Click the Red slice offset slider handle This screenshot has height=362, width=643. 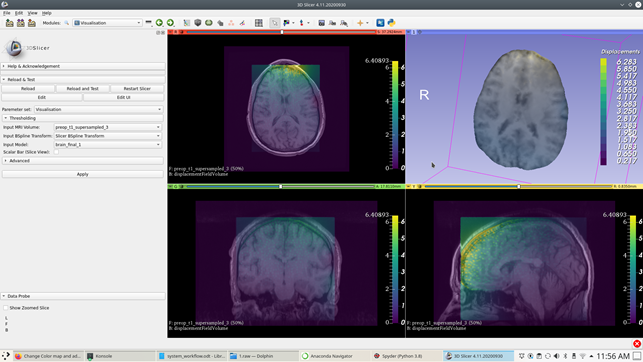click(282, 32)
